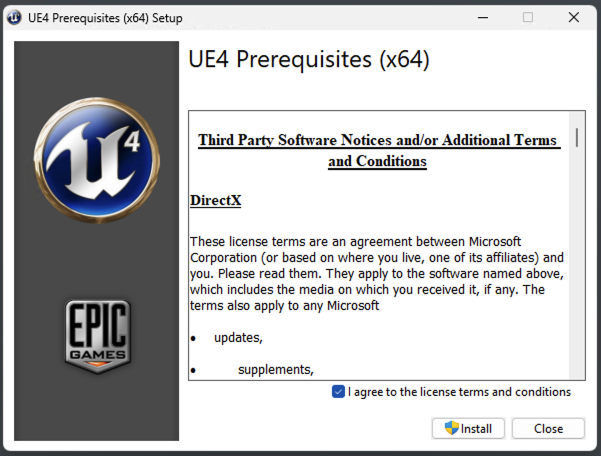Click the disabled maximize button
This screenshot has width=601, height=456.
[x=528, y=17]
